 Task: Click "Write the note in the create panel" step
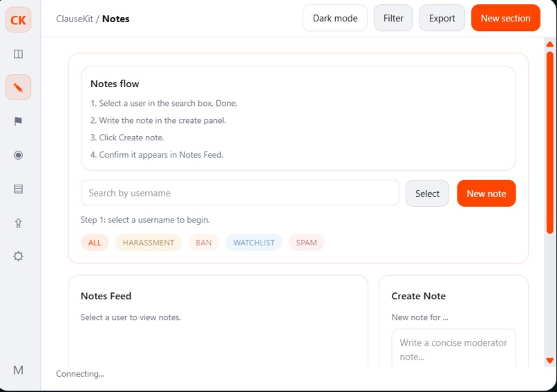[158, 120]
